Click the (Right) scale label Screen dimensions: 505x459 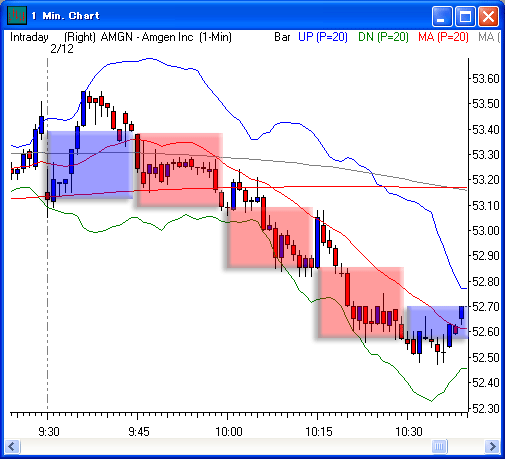pyautogui.click(x=80, y=37)
